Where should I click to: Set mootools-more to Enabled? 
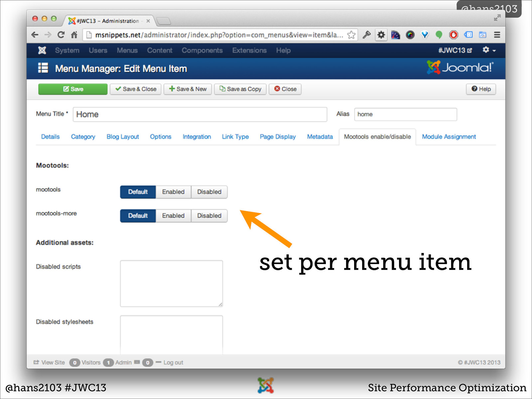(173, 216)
